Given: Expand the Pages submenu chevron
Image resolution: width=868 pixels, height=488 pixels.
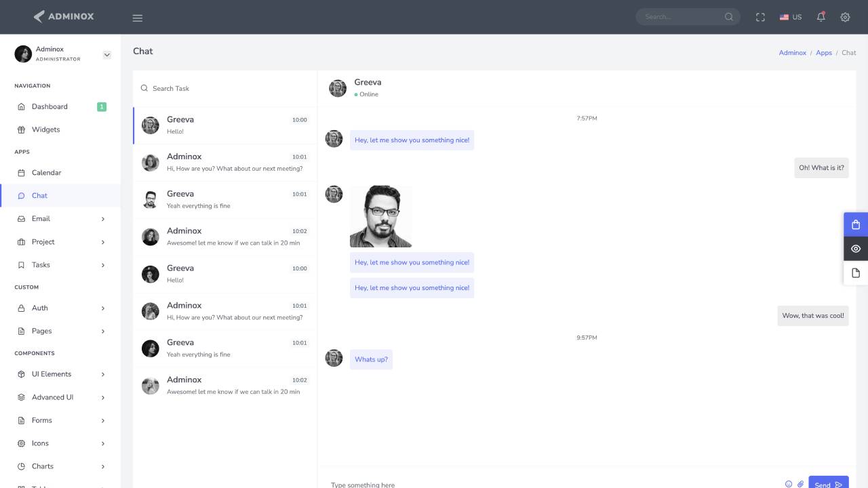Looking at the screenshot, I should click(x=103, y=331).
